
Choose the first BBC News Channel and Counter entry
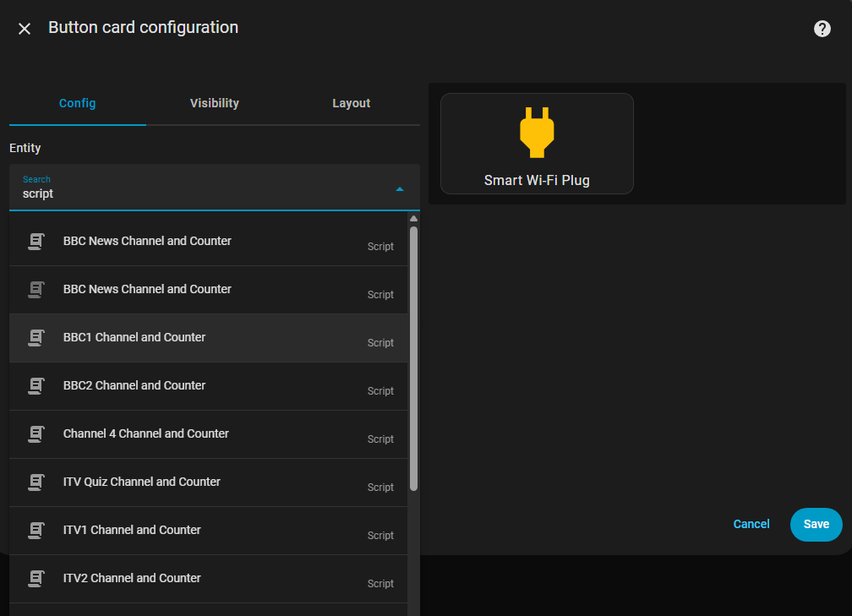pos(147,242)
